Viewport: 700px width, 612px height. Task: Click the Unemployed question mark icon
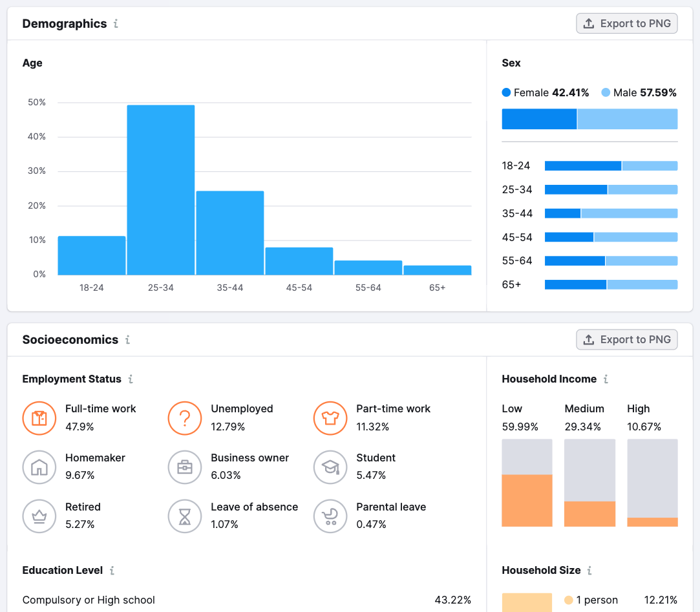pyautogui.click(x=185, y=418)
